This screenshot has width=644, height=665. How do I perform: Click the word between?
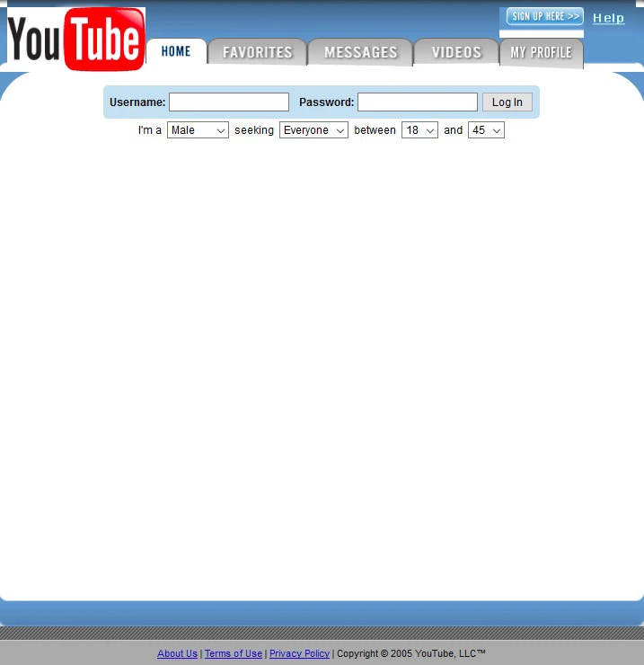click(375, 130)
